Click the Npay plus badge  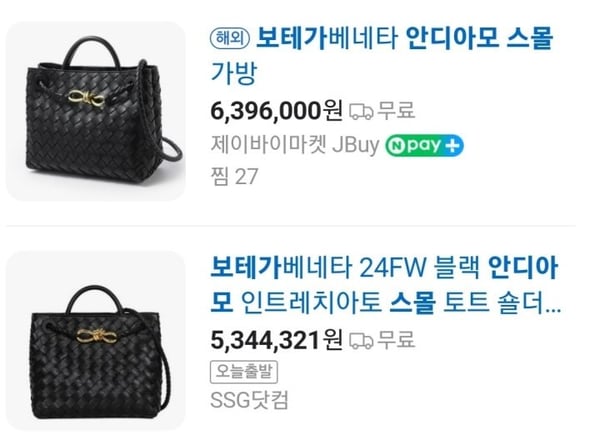424,145
